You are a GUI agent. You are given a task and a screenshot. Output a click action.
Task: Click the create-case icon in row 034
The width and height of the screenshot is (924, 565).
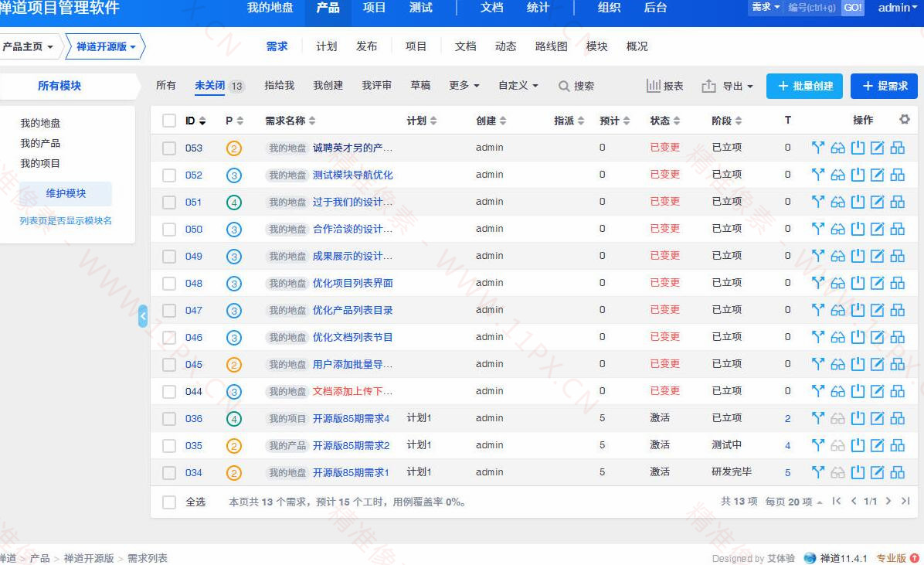pyautogui.click(x=898, y=472)
